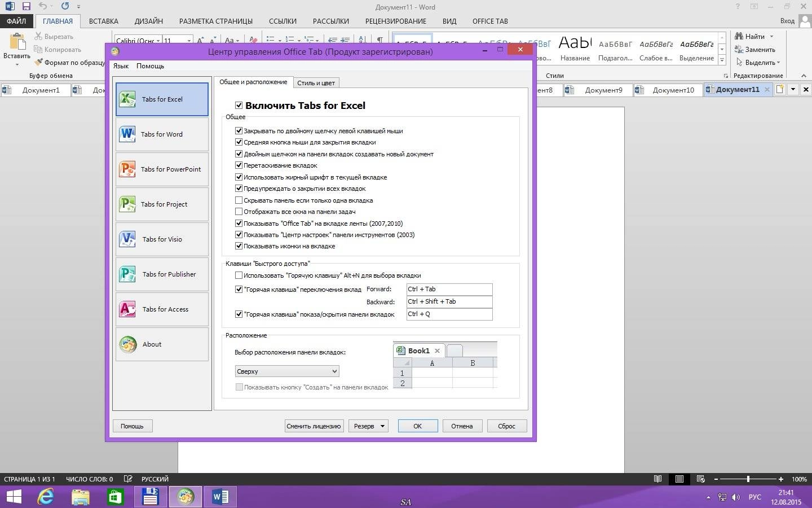Click the Undo arrow in Word's title bar
812x508 pixels.
click(x=43, y=7)
